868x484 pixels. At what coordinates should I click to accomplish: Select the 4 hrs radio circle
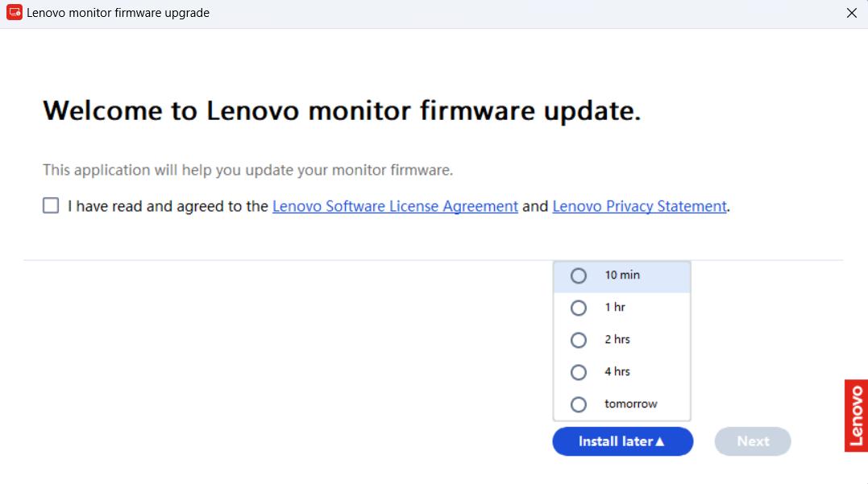pos(579,372)
